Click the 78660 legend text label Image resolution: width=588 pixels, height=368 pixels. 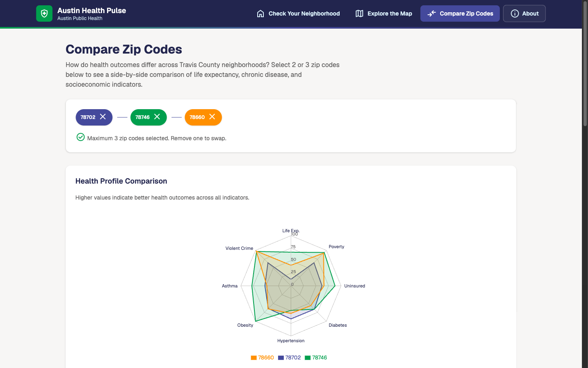click(x=266, y=358)
